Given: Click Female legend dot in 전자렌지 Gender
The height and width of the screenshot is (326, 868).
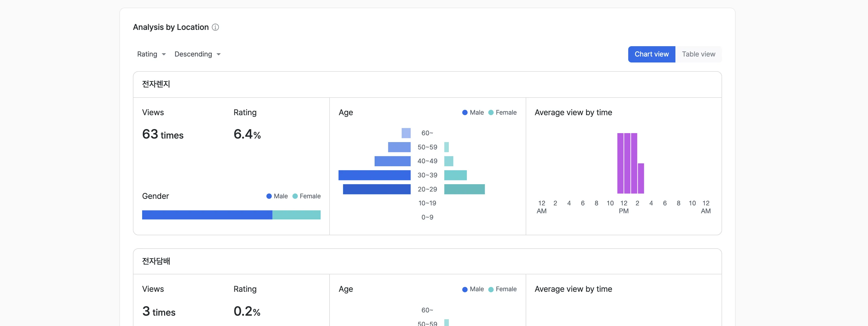Looking at the screenshot, I should (x=295, y=196).
